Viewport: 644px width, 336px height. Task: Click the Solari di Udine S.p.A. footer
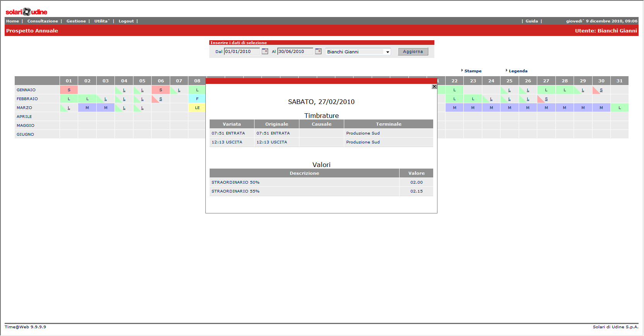click(x=615, y=327)
